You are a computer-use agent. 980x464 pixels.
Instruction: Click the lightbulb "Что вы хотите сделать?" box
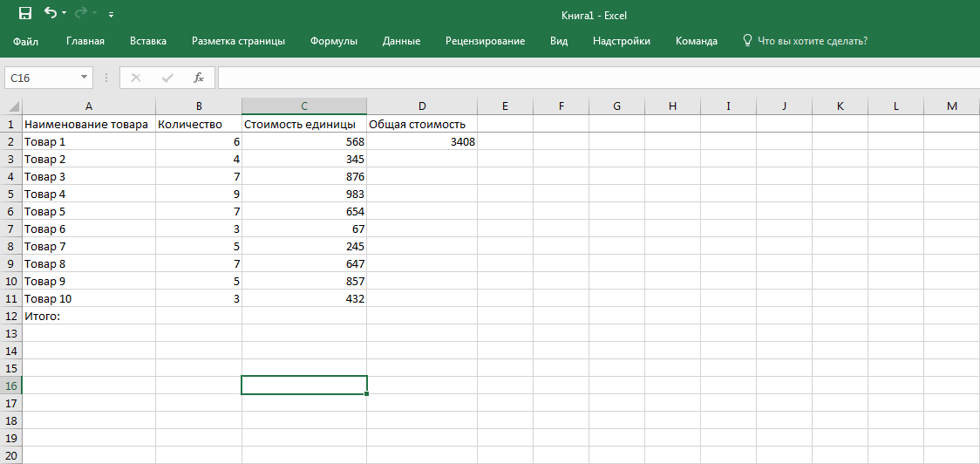[x=804, y=41]
